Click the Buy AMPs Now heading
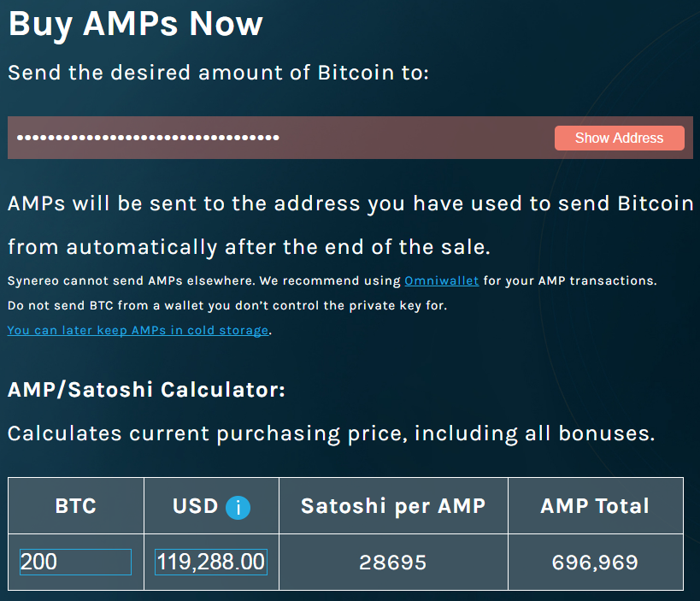The image size is (700, 601). coord(136,24)
